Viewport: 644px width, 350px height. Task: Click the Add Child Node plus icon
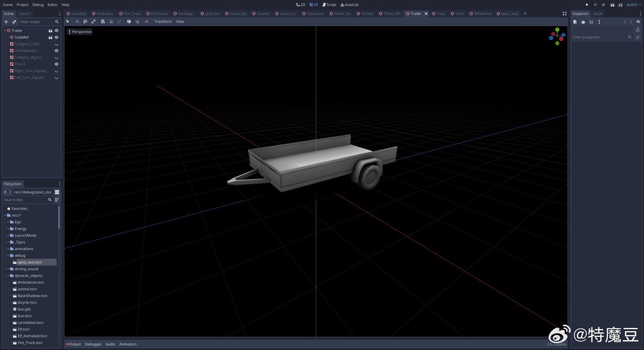[6, 22]
